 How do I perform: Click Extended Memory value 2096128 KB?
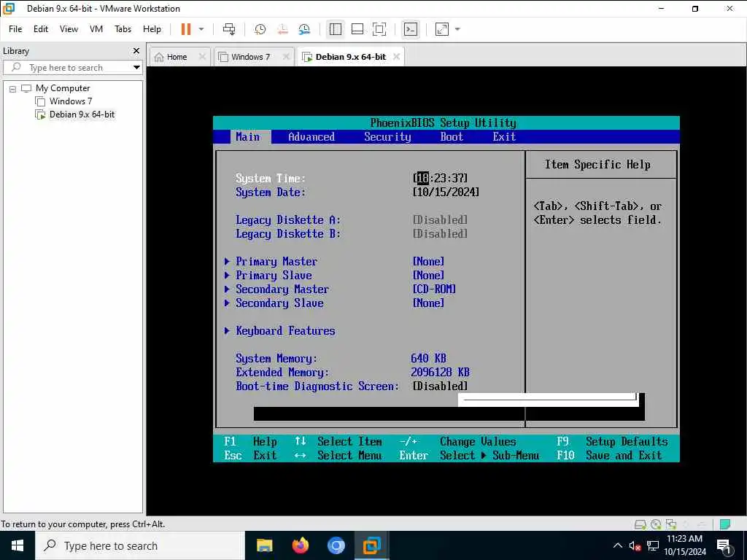[x=440, y=373]
